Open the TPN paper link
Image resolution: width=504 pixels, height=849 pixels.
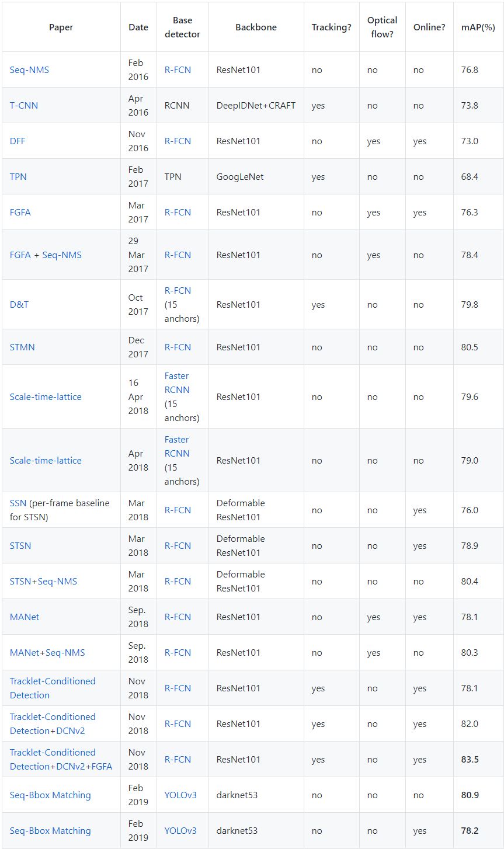18,176
